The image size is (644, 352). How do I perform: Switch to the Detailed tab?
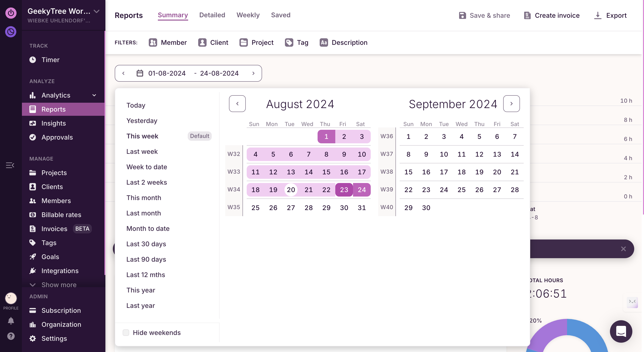point(212,15)
